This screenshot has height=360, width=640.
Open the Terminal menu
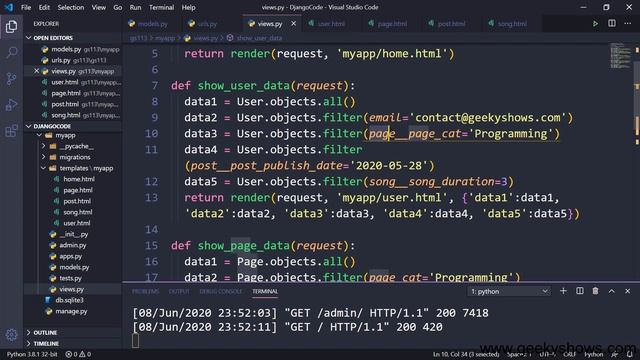point(161,7)
